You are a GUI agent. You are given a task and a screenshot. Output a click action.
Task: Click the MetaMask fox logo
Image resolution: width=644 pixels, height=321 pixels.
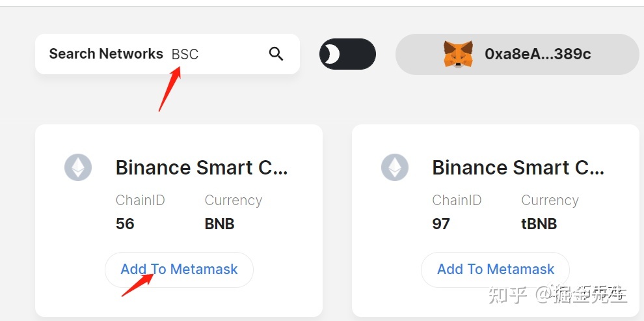(458, 54)
